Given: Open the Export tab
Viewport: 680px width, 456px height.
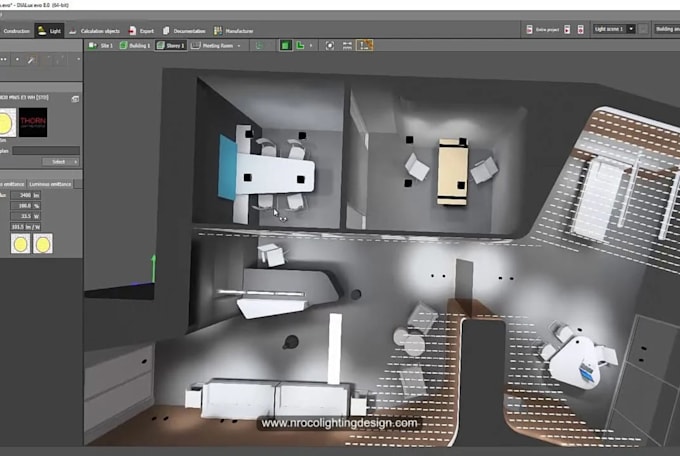Looking at the screenshot, I should click(x=141, y=31).
